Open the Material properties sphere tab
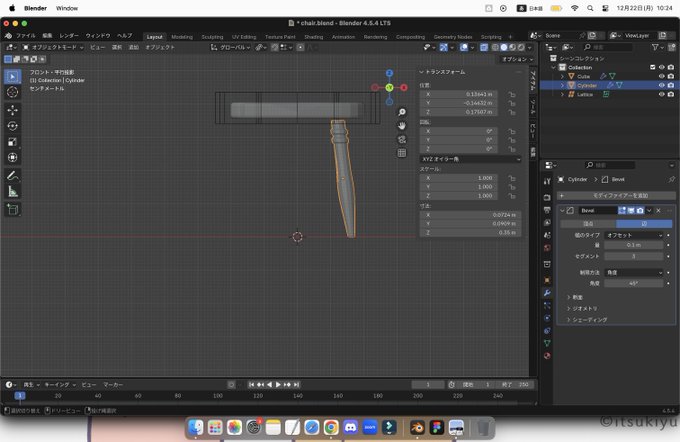 coord(547,356)
